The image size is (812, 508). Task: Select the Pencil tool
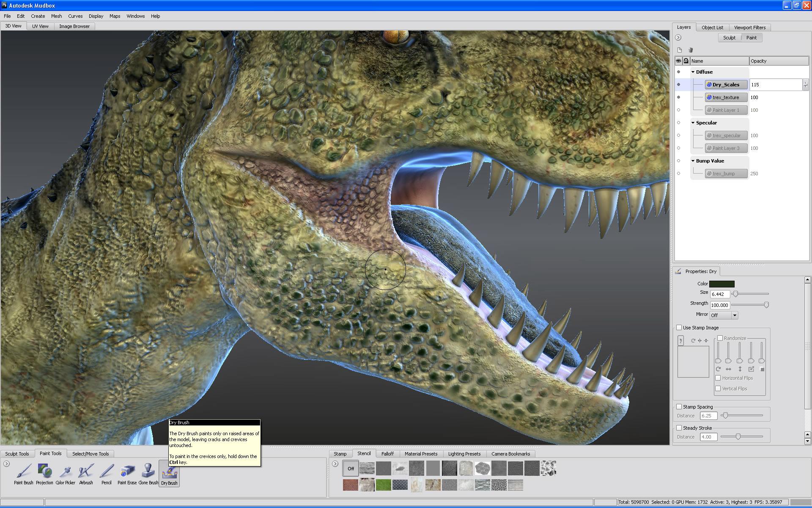point(106,472)
